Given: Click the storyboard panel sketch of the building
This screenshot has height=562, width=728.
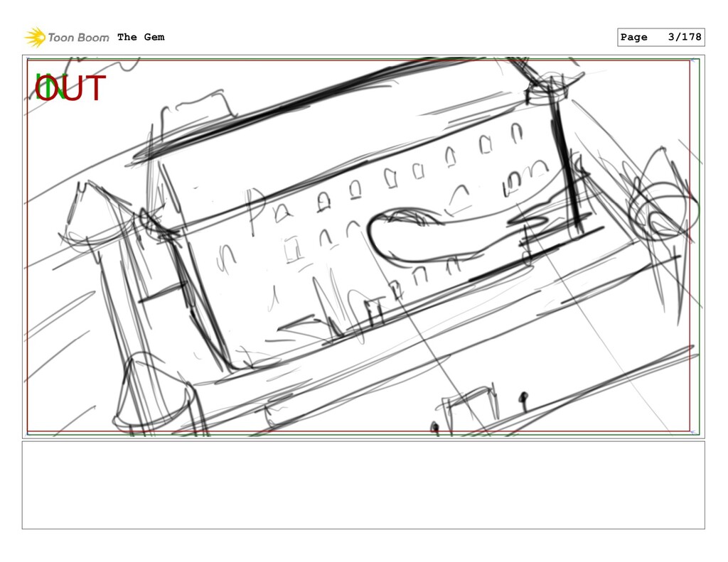Looking at the screenshot, I should [x=363, y=247].
